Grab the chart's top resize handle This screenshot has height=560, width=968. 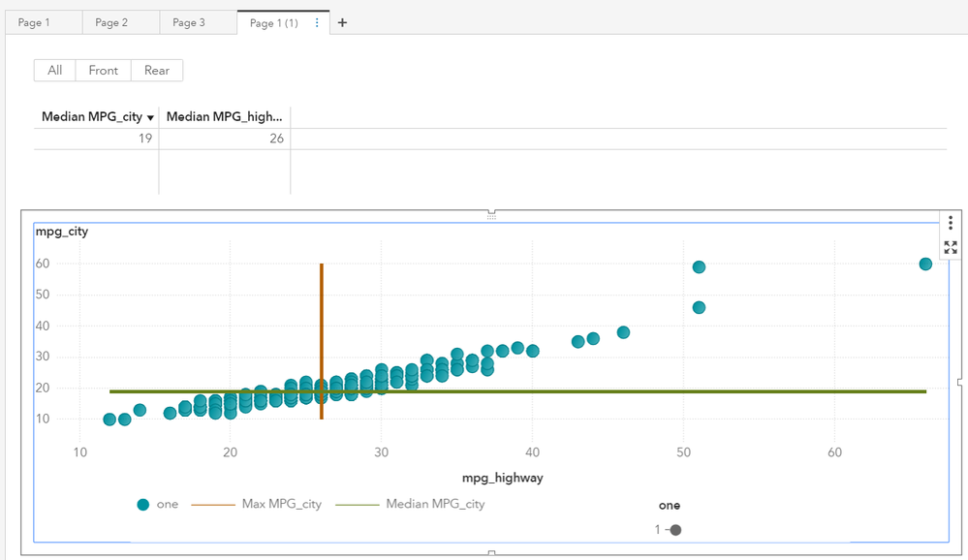tap(491, 214)
